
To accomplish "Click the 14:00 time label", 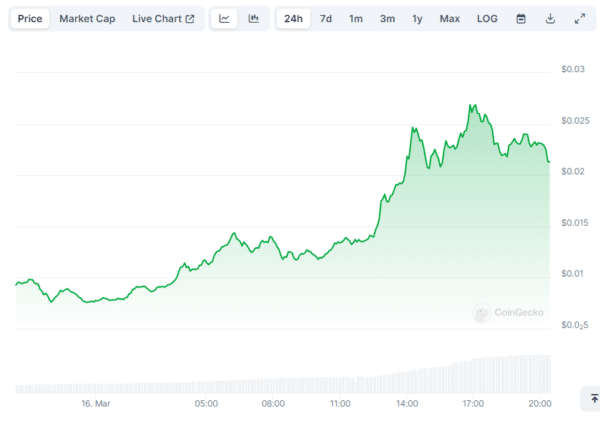I will [407, 403].
